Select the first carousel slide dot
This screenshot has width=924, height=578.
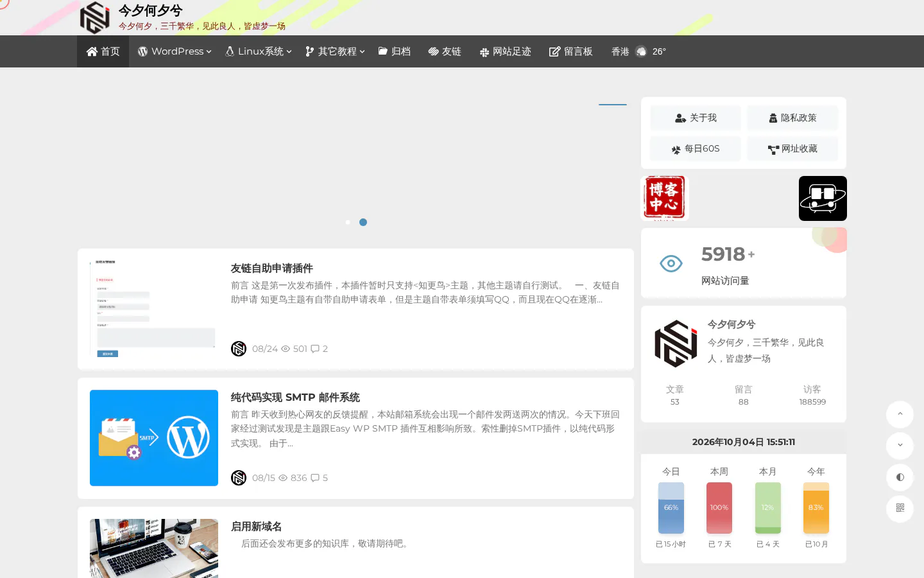[348, 222]
